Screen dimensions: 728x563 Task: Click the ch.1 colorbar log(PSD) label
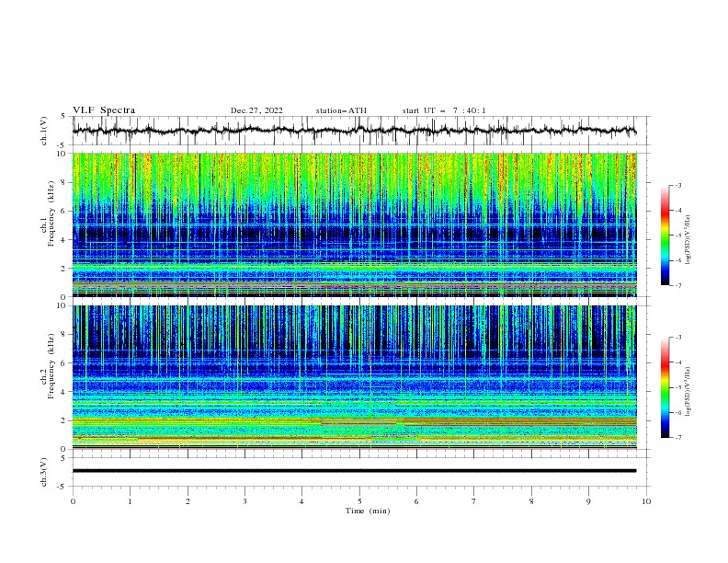point(688,240)
